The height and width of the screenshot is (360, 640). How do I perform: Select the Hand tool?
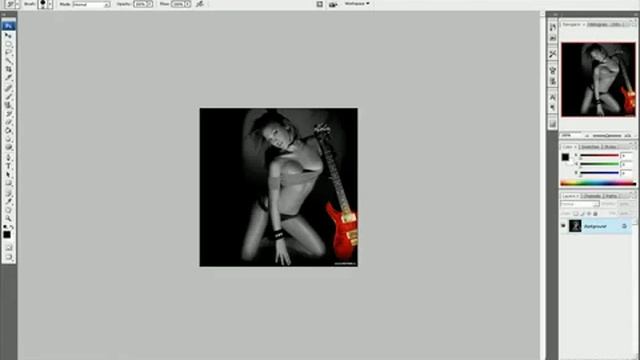pyautogui.click(x=8, y=210)
